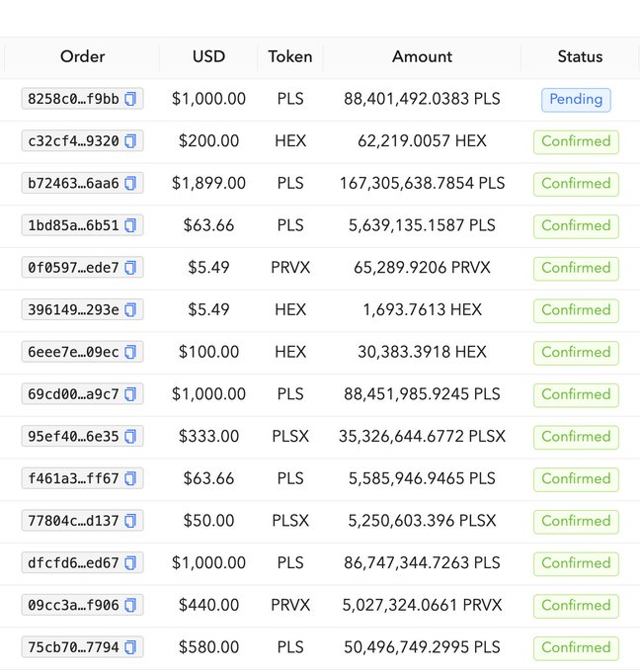Click amount 5,585,946.9465 PLS

422,478
